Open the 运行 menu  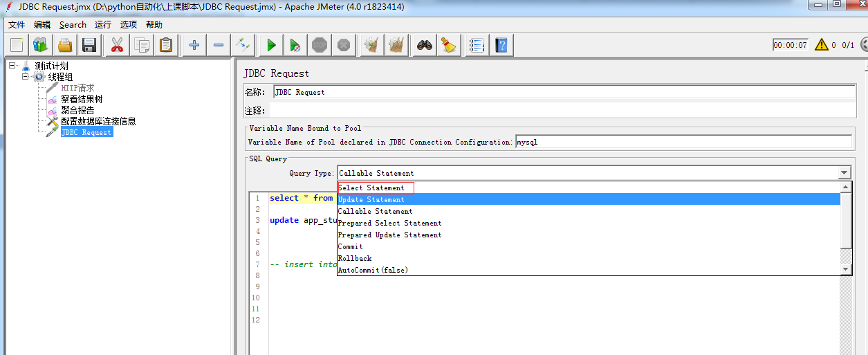pos(103,24)
